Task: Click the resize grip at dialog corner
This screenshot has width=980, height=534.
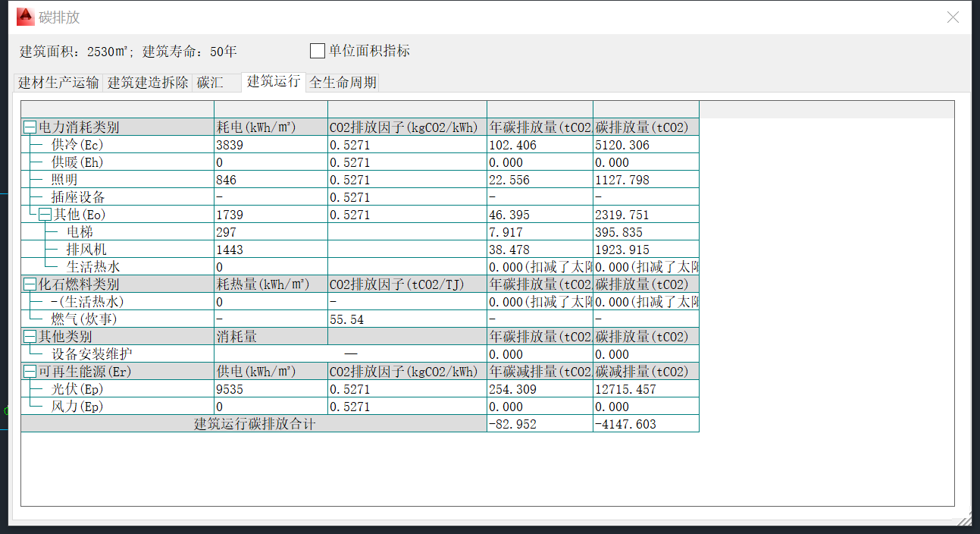Action: (964, 520)
